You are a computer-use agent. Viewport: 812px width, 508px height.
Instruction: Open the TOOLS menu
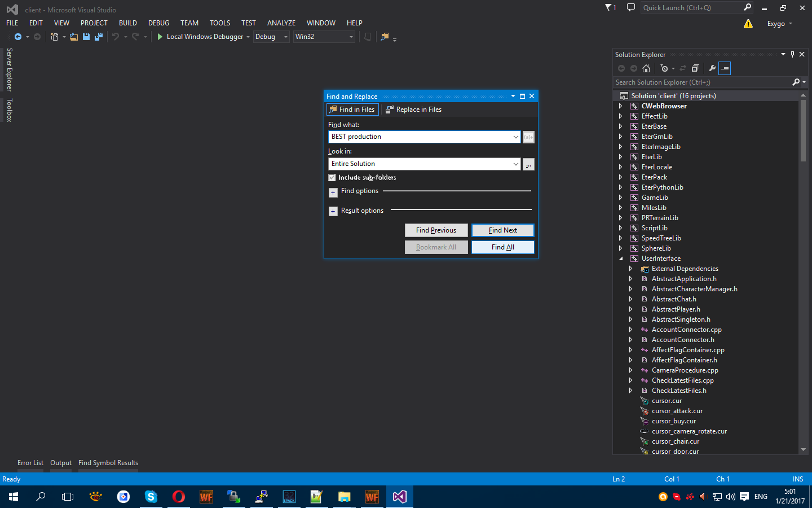click(220, 23)
